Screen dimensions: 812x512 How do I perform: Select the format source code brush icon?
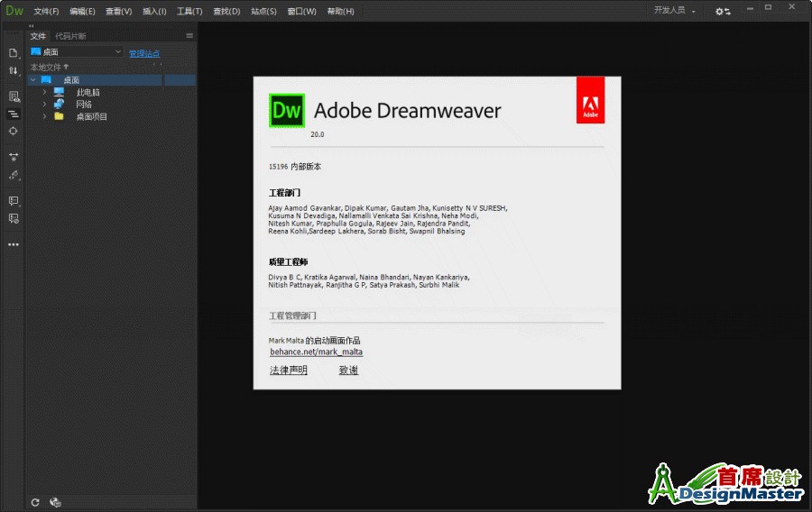(x=14, y=175)
